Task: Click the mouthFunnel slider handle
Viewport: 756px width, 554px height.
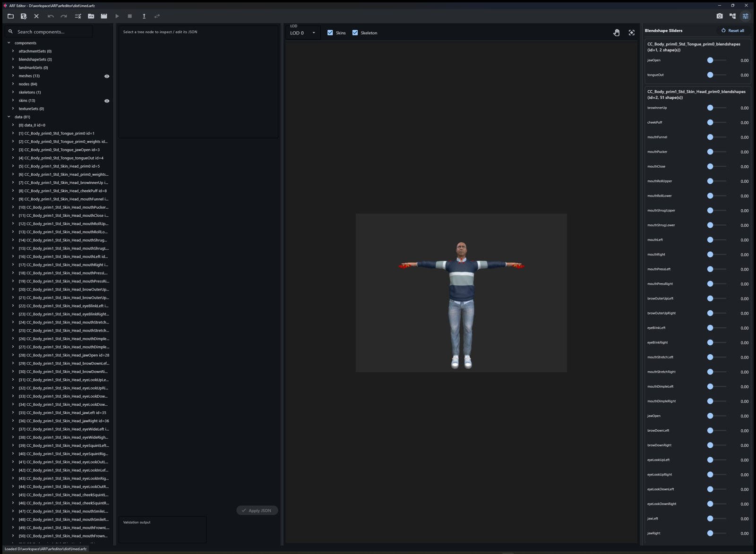Action: coord(710,137)
